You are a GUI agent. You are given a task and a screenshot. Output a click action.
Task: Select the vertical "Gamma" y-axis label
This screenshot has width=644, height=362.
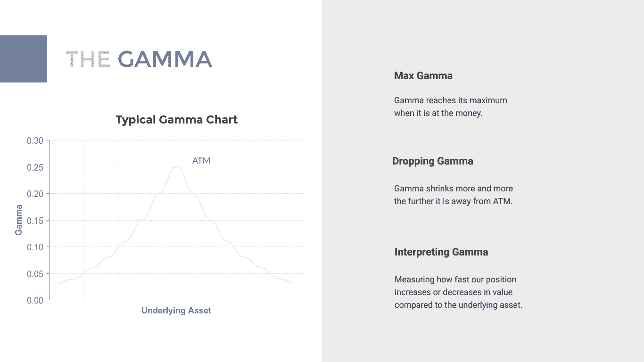(19, 220)
